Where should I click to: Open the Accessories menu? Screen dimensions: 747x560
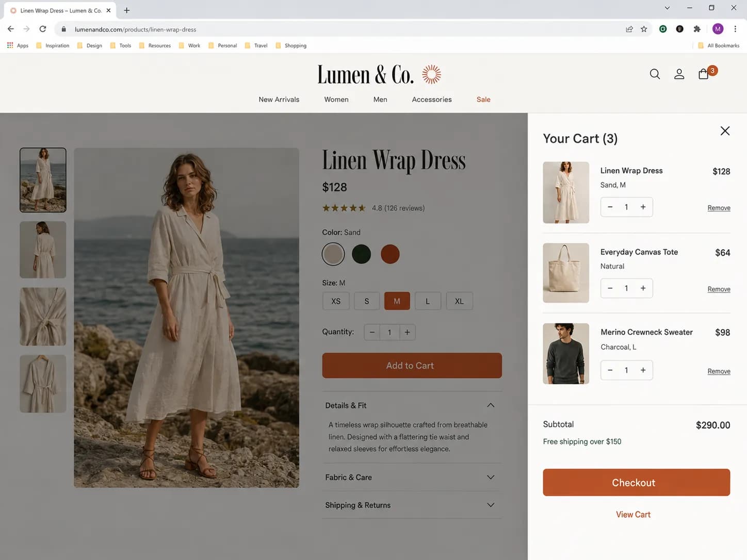(x=432, y=100)
